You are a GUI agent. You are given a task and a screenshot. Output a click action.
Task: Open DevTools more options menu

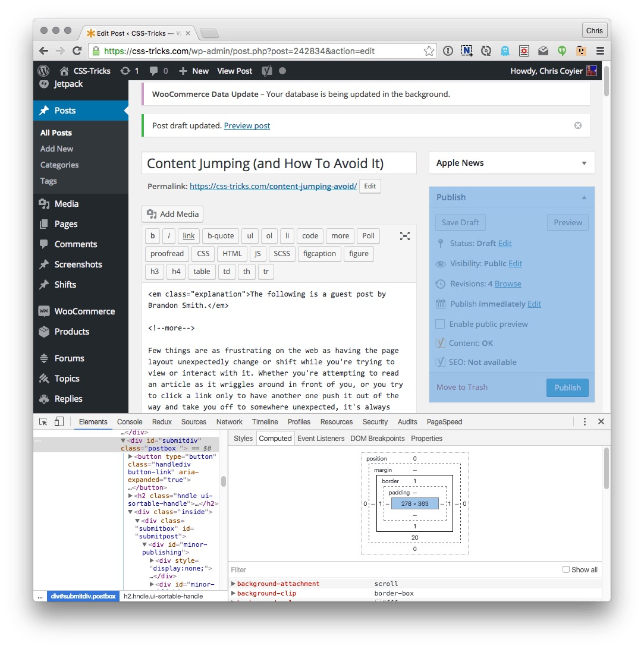(x=585, y=422)
